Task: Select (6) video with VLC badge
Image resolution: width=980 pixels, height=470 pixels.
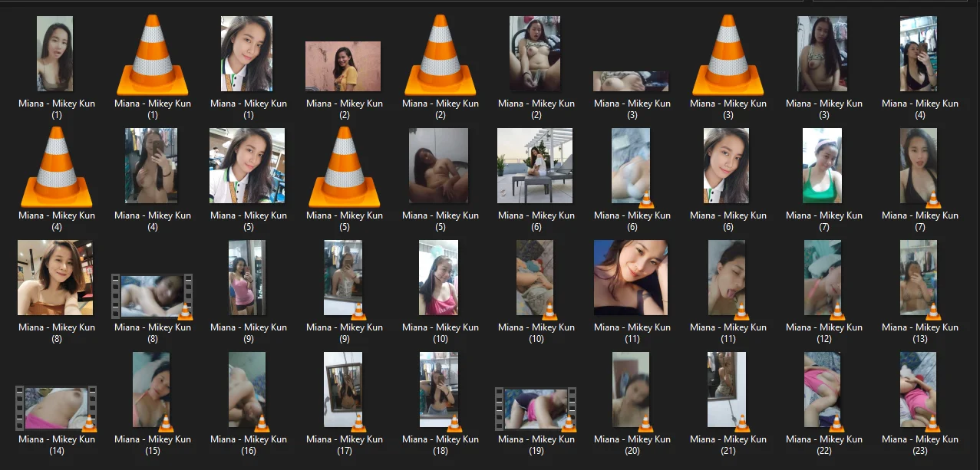Action: [632, 167]
